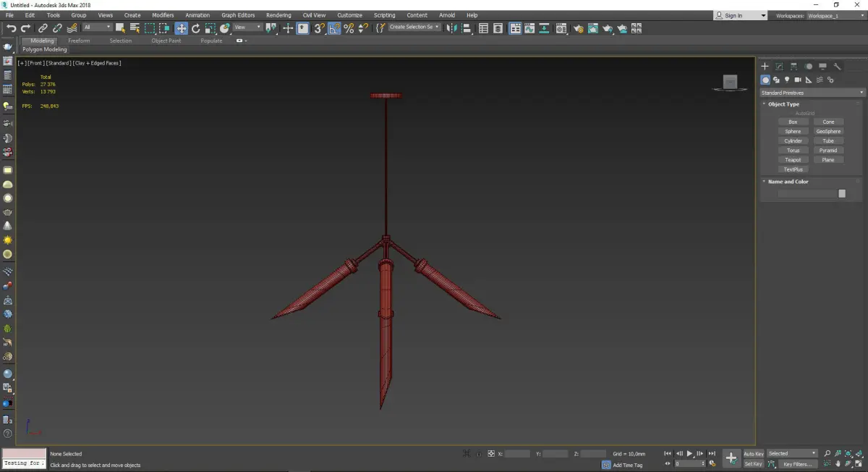Click the Undo arrow in main toolbar
Image resolution: width=868 pixels, height=472 pixels.
pyautogui.click(x=11, y=28)
